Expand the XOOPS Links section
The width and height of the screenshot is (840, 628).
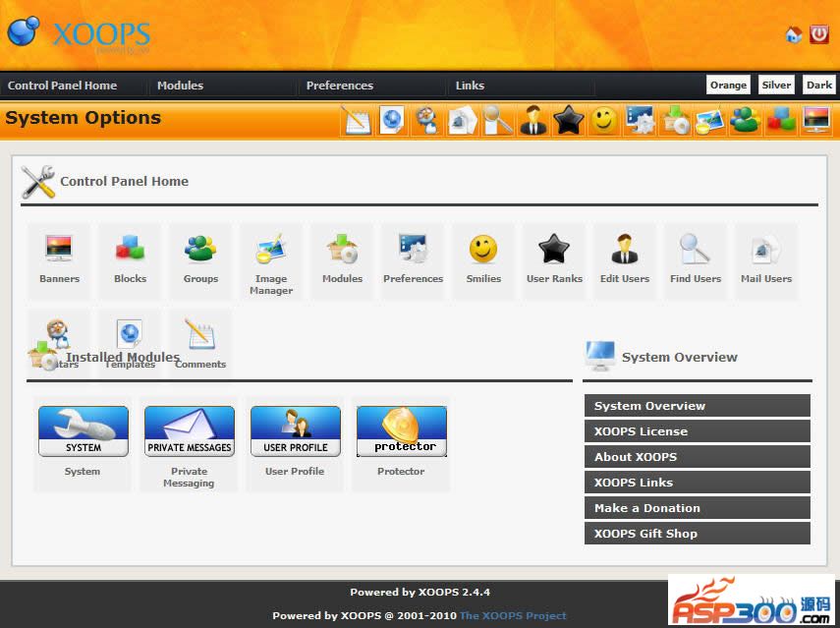point(697,483)
